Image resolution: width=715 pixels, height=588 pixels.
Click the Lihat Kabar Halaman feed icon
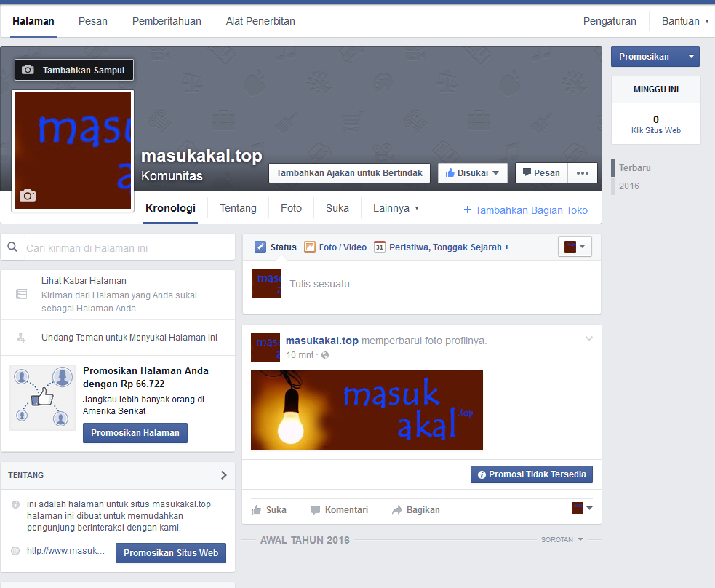[21, 294]
